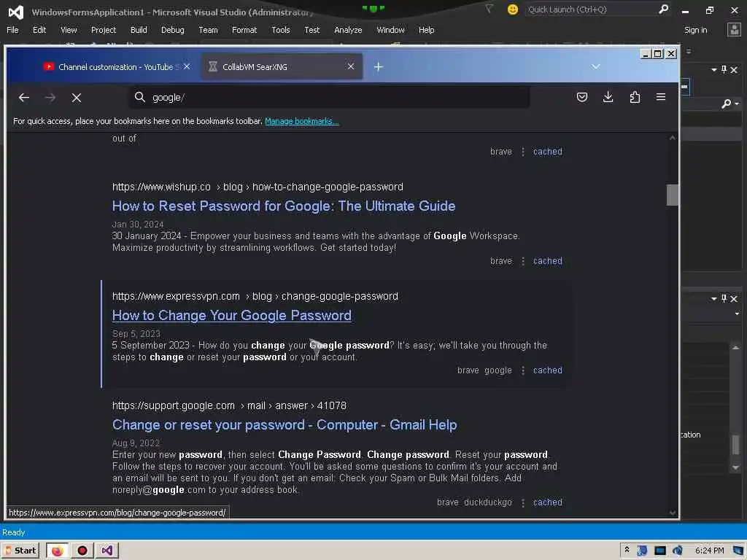Close the CollabVM SearXNG tab
747x560 pixels.
point(351,66)
